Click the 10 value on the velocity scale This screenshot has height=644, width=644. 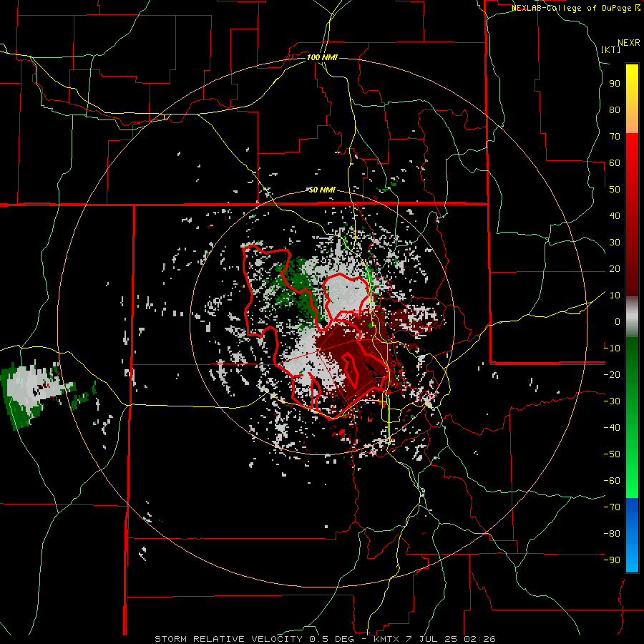click(615, 296)
